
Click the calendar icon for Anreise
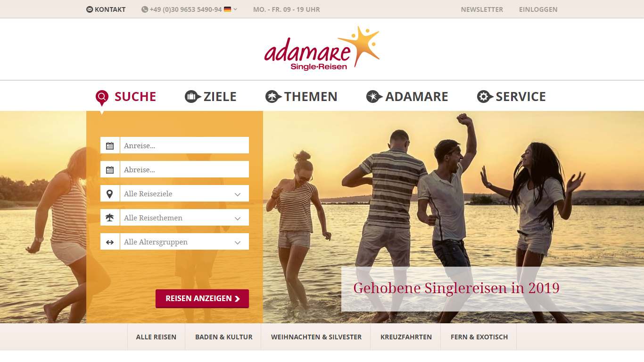coord(110,145)
